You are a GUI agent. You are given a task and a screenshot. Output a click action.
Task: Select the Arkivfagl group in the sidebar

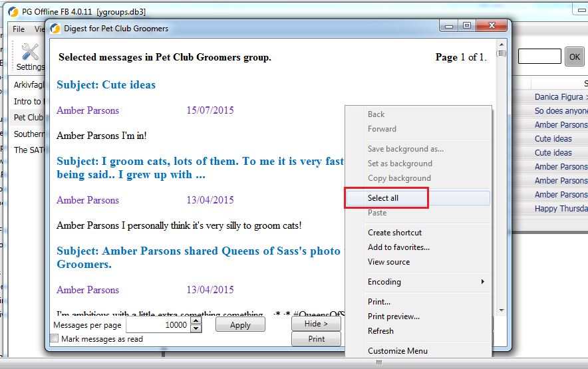coord(29,84)
